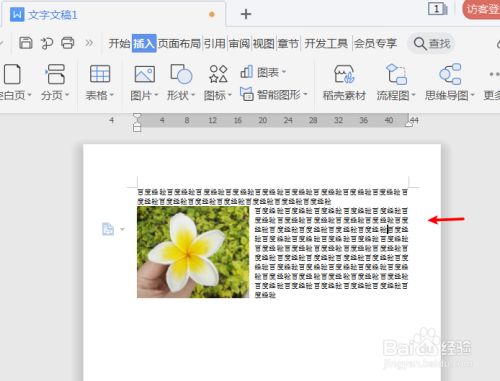This screenshot has width=500, height=381.
Task: Switch to the 视图 tab
Action: coord(263,43)
